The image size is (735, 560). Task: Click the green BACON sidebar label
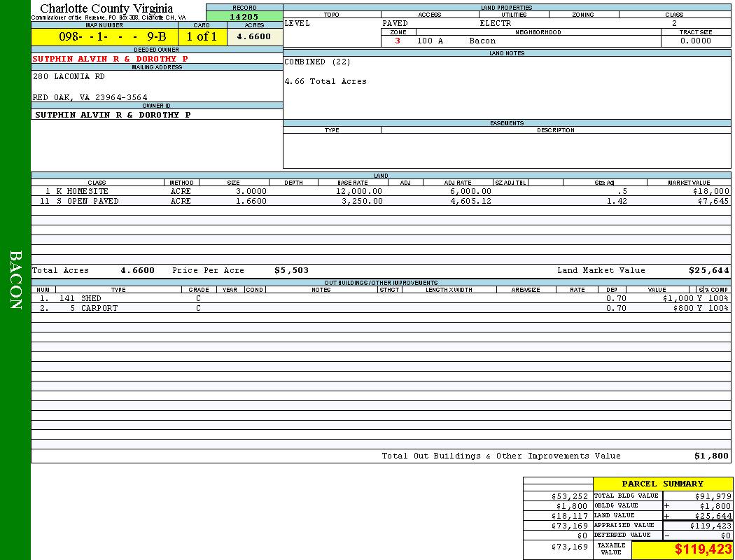[x=15, y=280]
